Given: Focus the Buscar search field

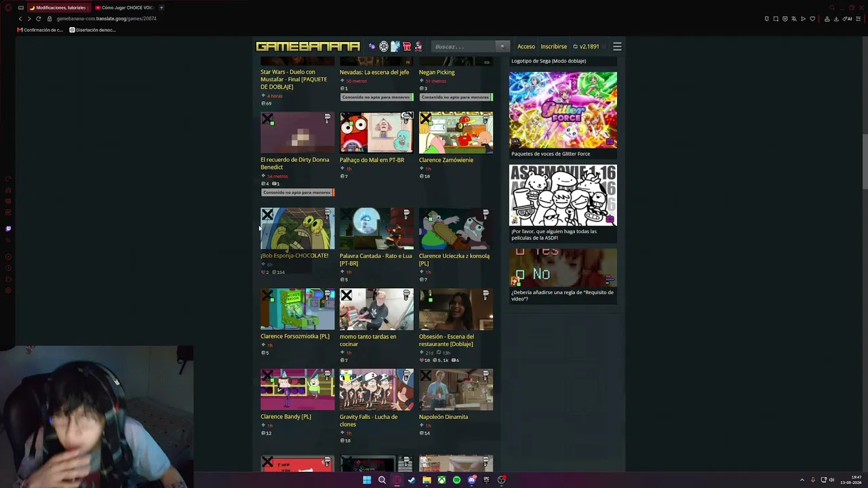Looking at the screenshot, I should [x=465, y=46].
